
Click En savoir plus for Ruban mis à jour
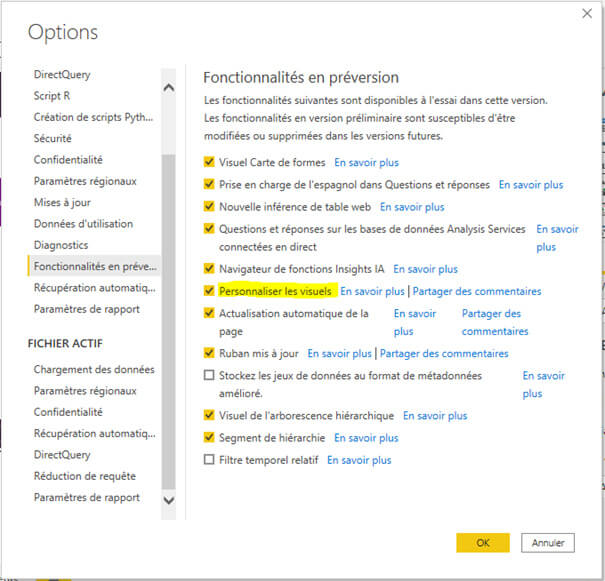(340, 353)
